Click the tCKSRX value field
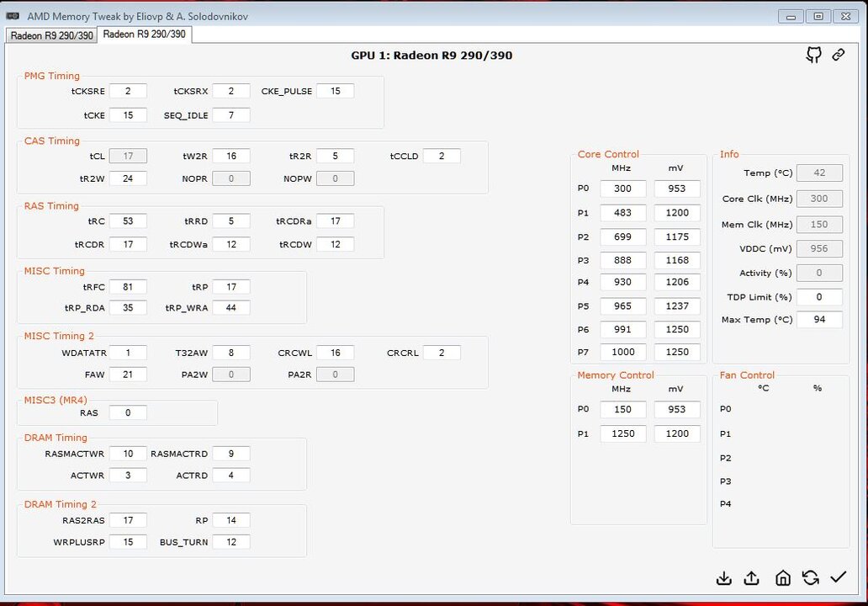The height and width of the screenshot is (606, 868). pyautogui.click(x=230, y=91)
